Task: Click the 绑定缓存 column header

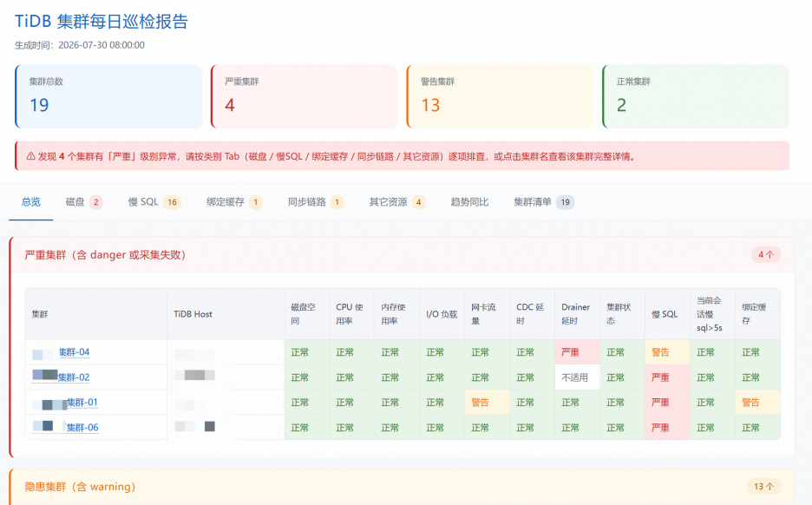Action: click(x=757, y=314)
